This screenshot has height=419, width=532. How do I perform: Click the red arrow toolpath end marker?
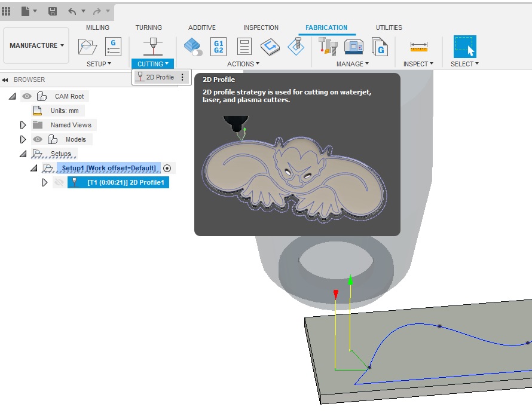tap(336, 294)
